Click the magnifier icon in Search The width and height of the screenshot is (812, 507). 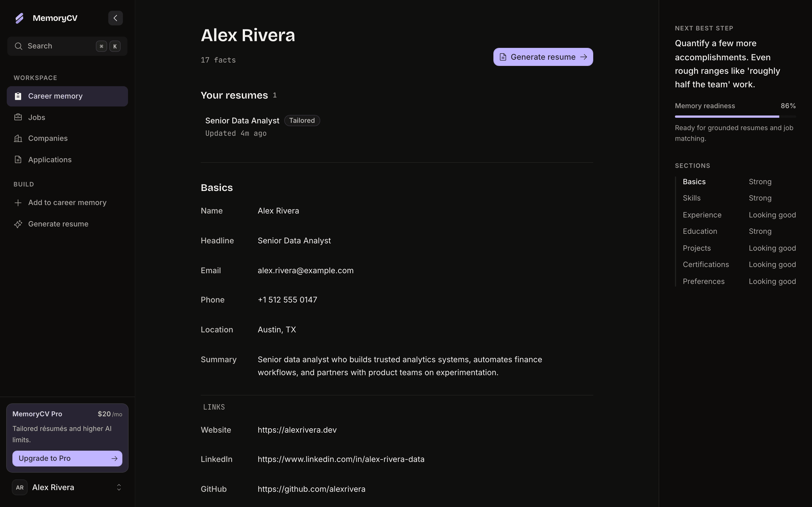tap(18, 46)
